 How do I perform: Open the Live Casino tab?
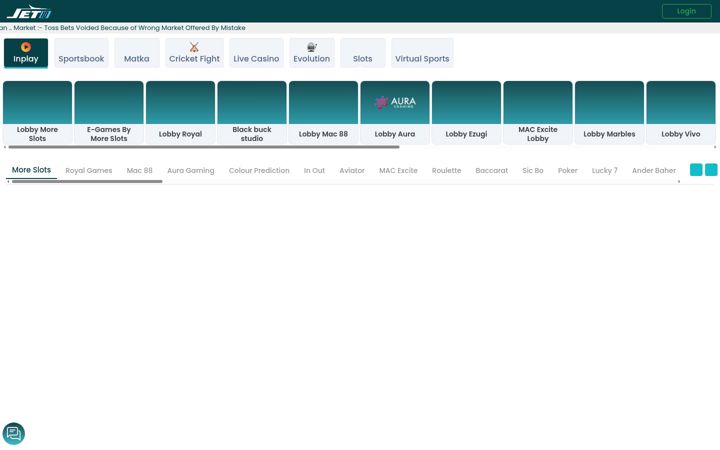[256, 53]
